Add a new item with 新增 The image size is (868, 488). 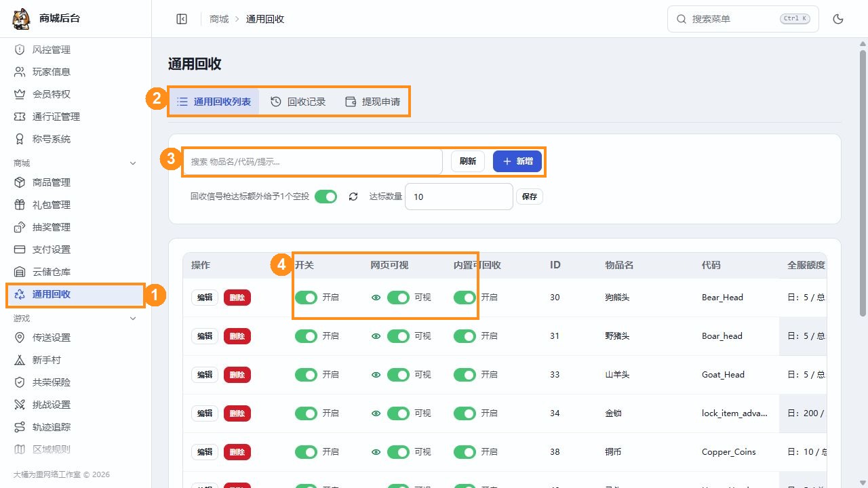[x=517, y=161]
